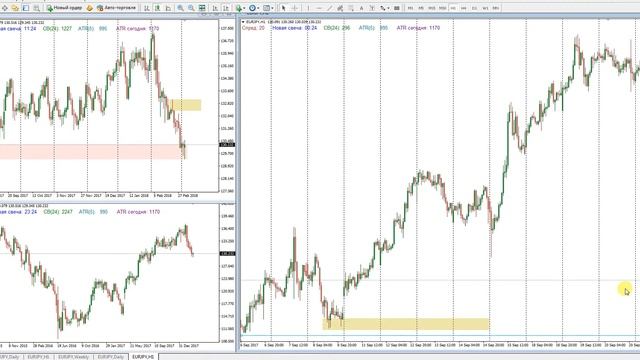Switch chart to candlesticks type
This screenshot has height=360, width=640.
157,8
